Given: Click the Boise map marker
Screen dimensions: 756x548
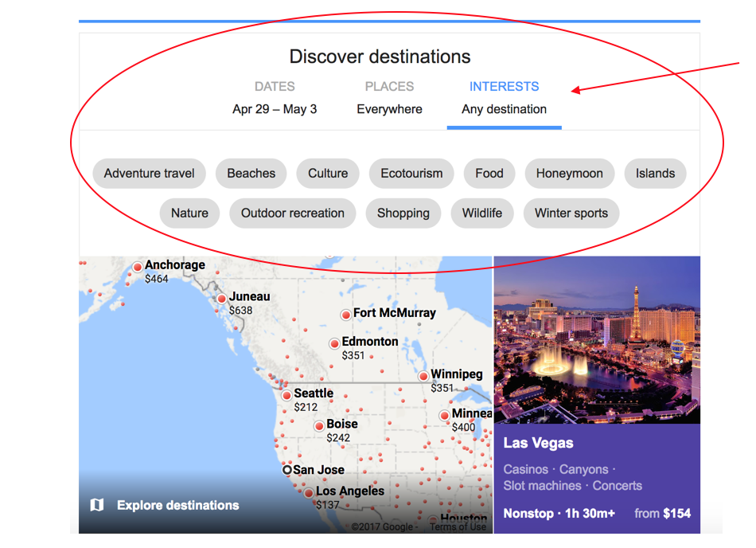Looking at the screenshot, I should [x=318, y=426].
